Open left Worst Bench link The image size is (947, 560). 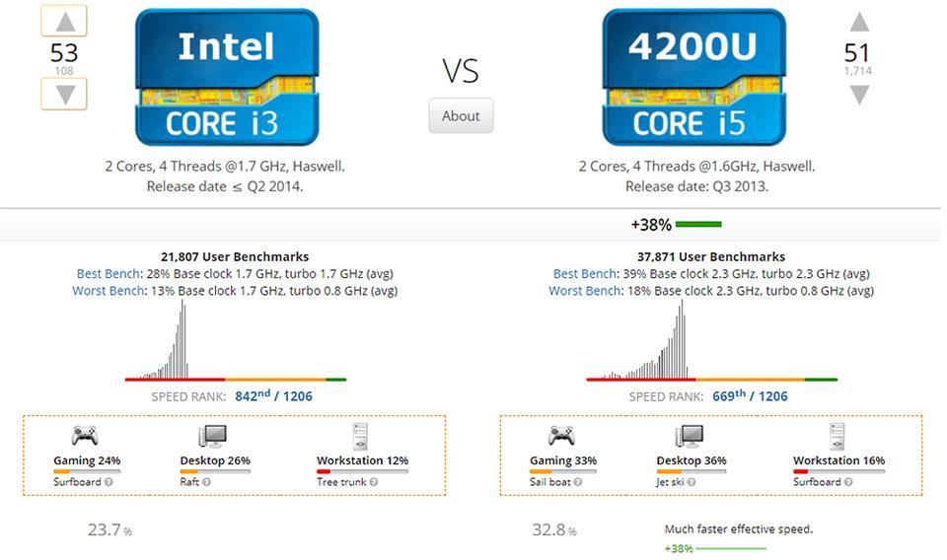pyautogui.click(x=109, y=290)
